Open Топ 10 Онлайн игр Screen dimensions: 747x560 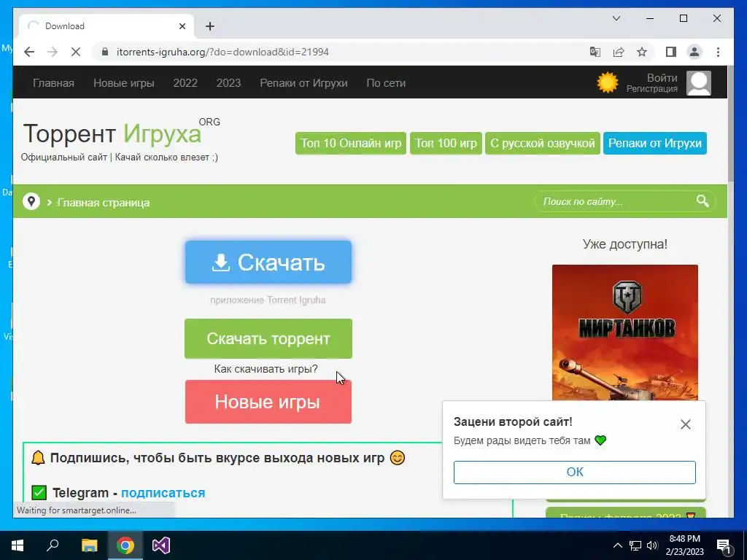[x=351, y=144]
